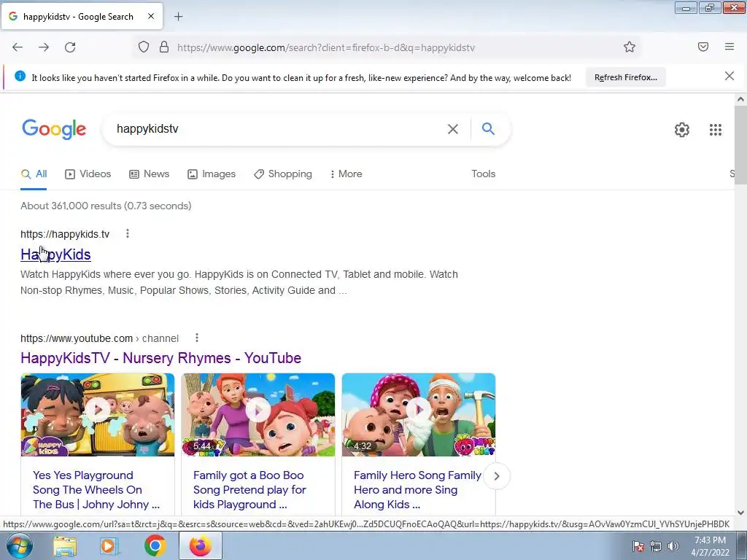Viewport: 747px width, 560px height.
Task: Open the HappyKids result link
Action: coord(55,254)
